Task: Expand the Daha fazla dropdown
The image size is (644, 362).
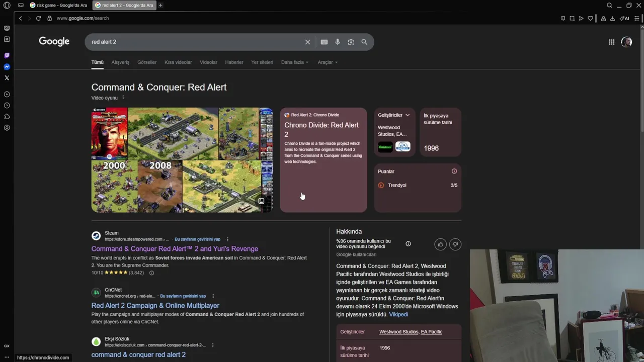Action: (295, 62)
